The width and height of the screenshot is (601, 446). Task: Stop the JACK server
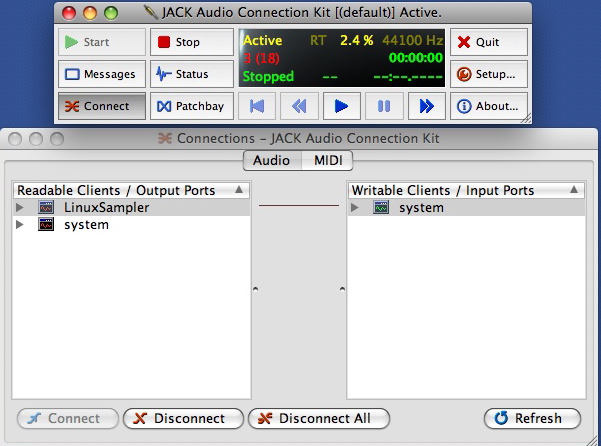click(192, 42)
